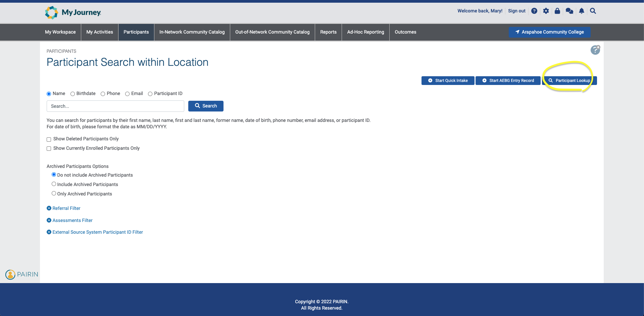The image size is (644, 316).
Task: Click the My Journey logo
Action: point(73,12)
